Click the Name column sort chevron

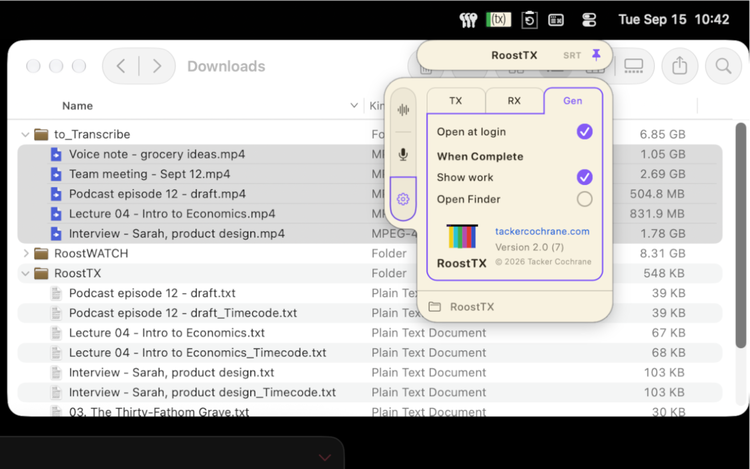[x=354, y=106]
